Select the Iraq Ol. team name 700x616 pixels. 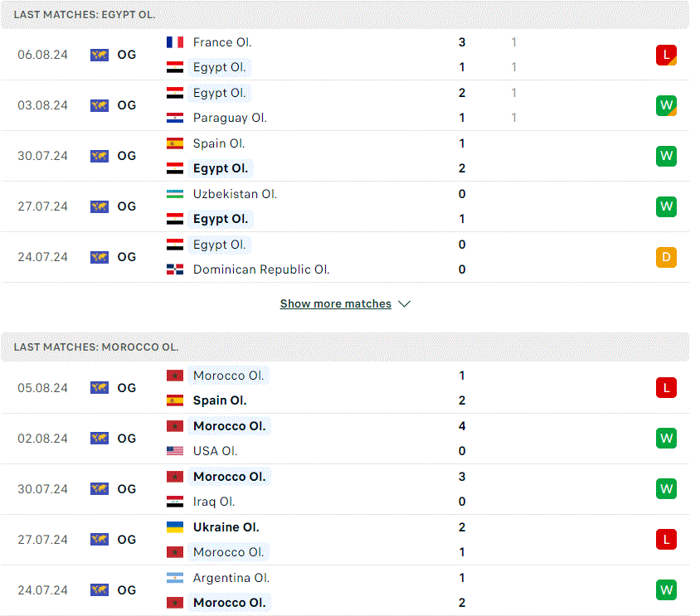[x=213, y=502]
